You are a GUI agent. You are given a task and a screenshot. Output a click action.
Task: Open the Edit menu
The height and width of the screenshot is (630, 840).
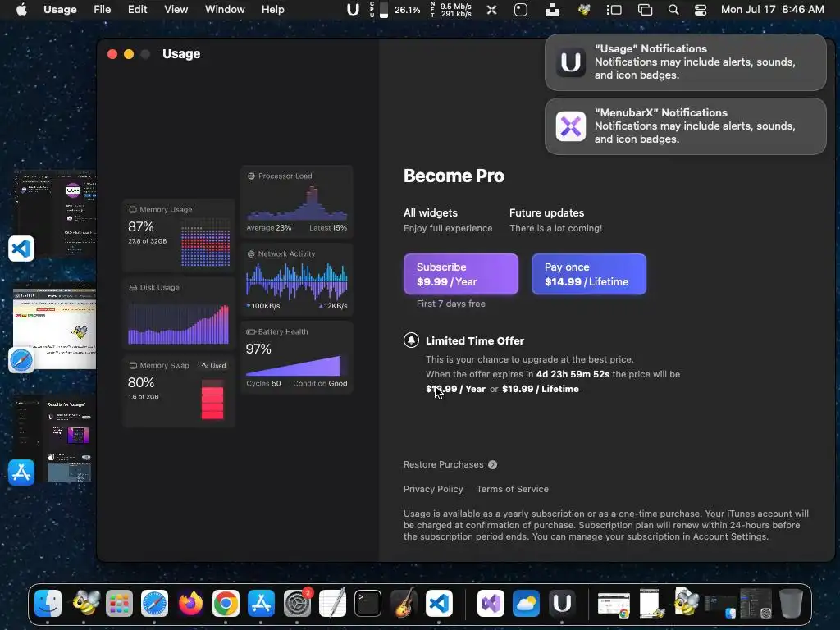click(137, 10)
